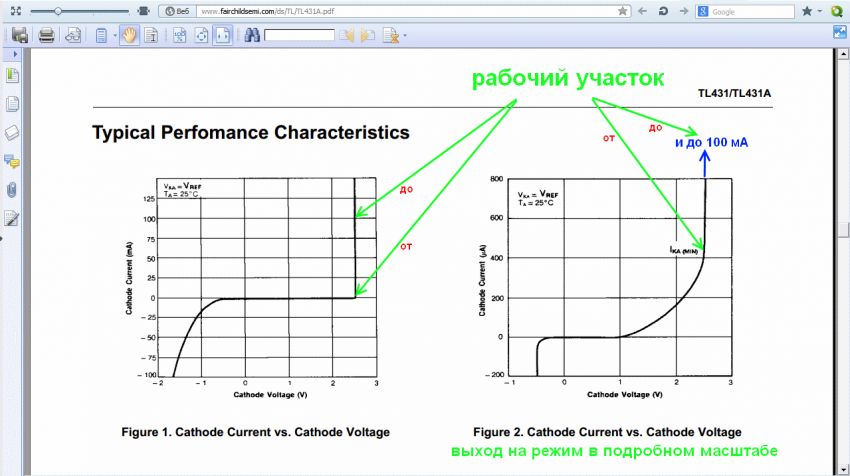Open the Comments panel in sidebar
Viewport: 850px width, 476px height.
point(12,161)
